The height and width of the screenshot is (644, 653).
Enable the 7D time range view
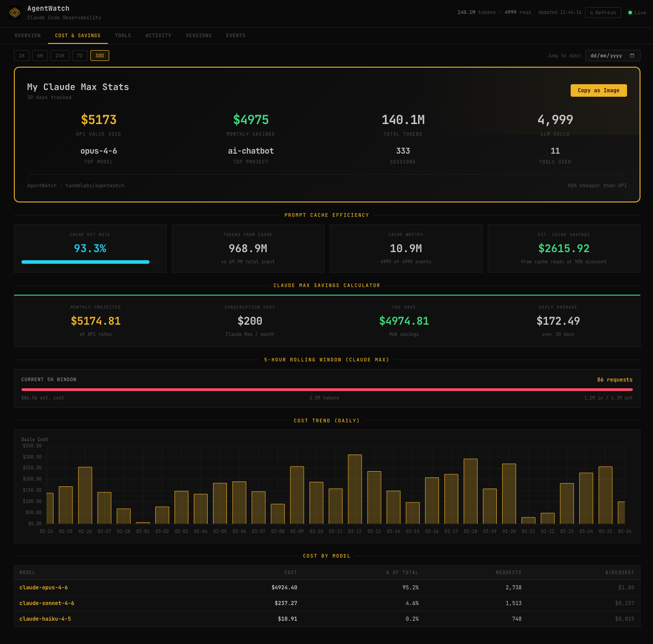(80, 56)
